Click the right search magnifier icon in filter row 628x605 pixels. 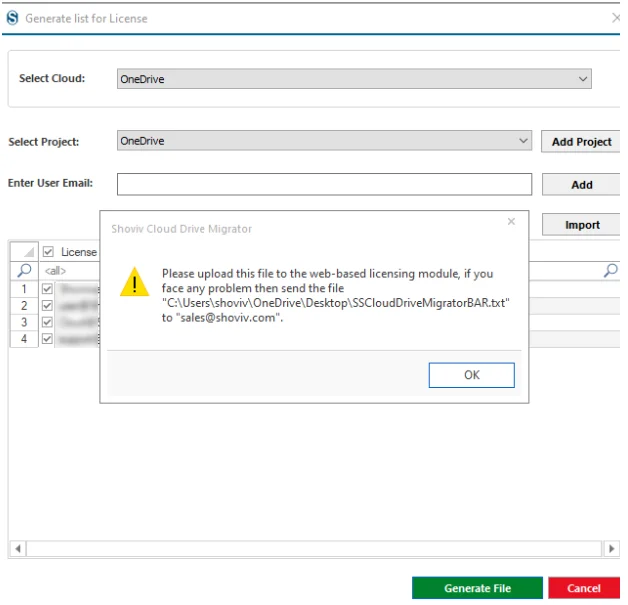(x=611, y=271)
